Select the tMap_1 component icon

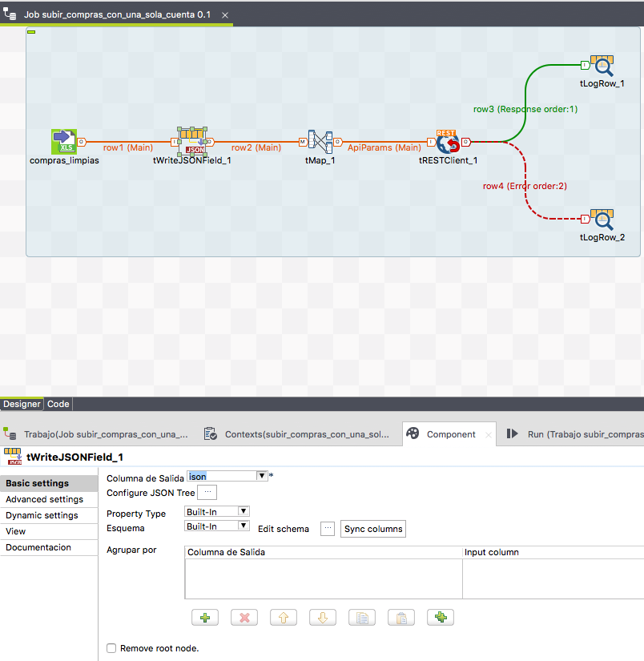click(320, 142)
